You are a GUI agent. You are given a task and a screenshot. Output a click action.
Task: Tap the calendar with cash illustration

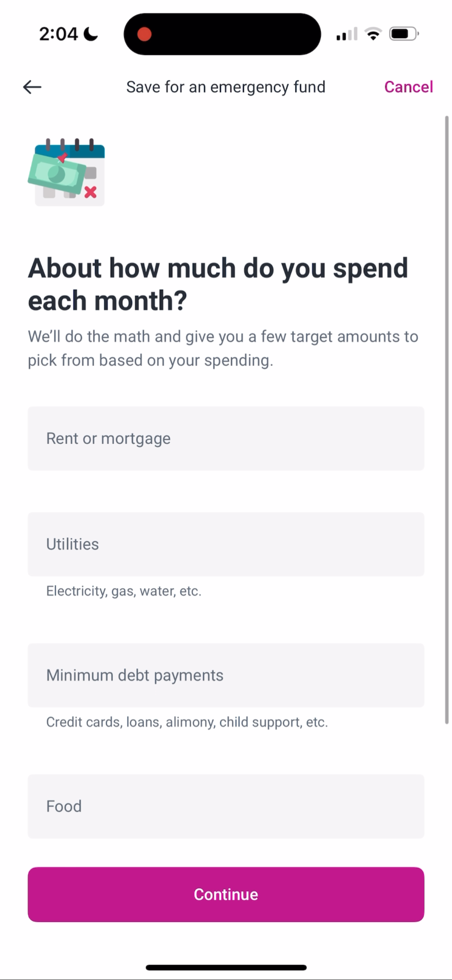[x=66, y=172]
